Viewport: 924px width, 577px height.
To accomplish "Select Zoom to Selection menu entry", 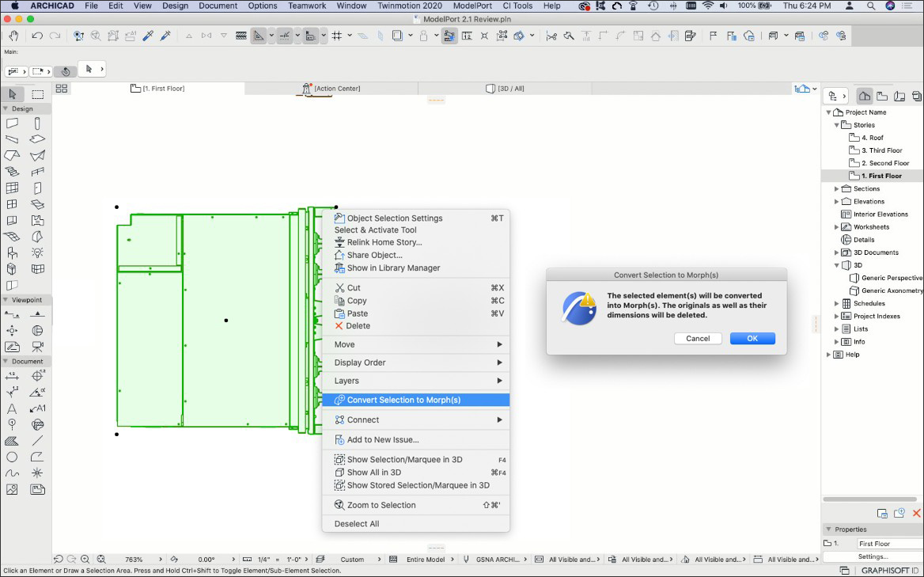I will (416, 505).
